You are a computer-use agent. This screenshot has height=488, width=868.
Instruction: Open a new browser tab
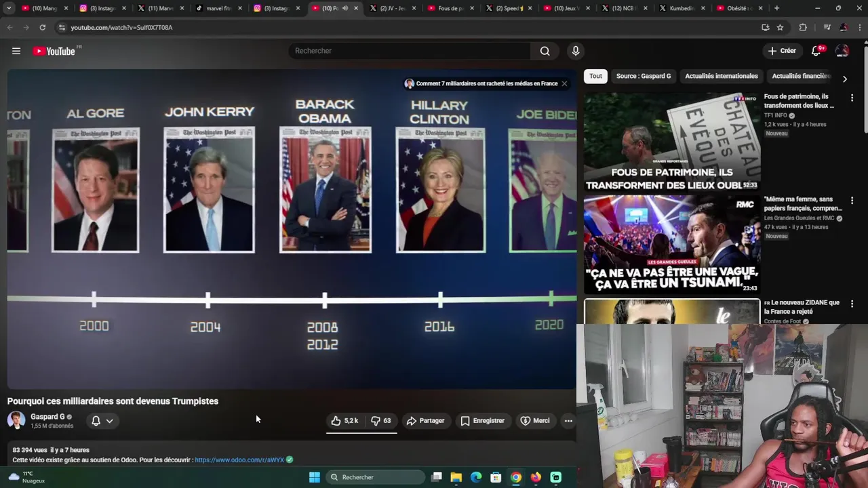(776, 8)
